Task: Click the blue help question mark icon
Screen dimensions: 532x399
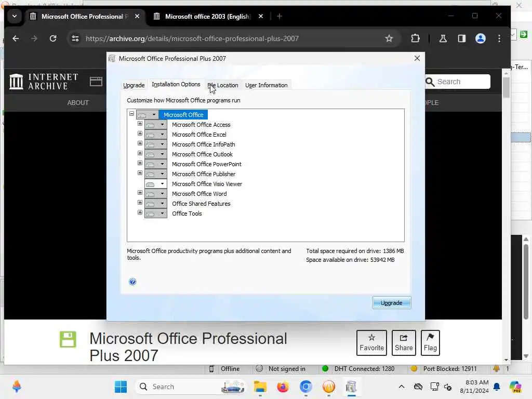Action: pyautogui.click(x=132, y=282)
